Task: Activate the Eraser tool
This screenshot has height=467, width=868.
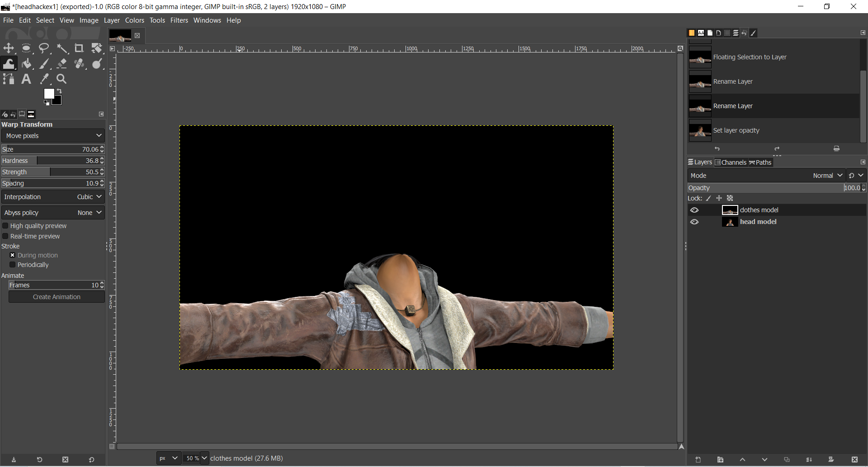Action: click(62, 64)
